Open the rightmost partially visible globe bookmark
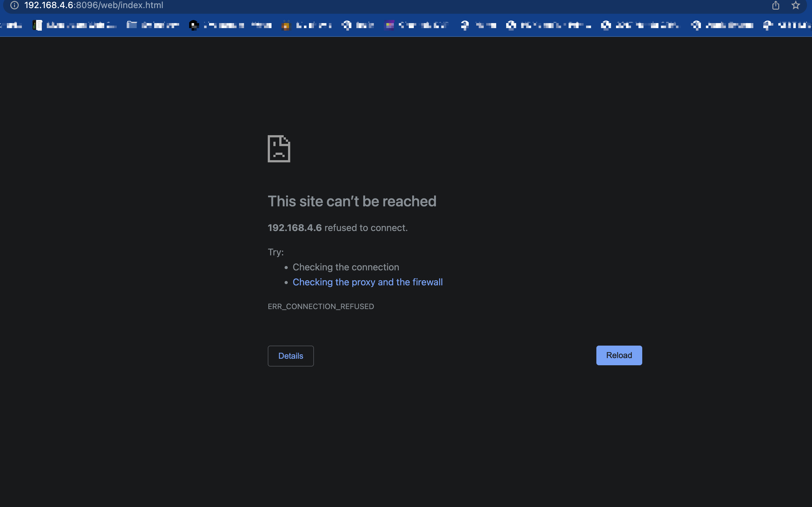The width and height of the screenshot is (812, 507). [768, 25]
